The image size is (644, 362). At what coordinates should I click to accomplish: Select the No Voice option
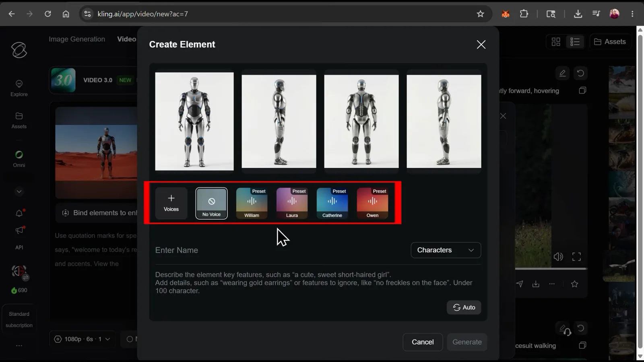(211, 203)
